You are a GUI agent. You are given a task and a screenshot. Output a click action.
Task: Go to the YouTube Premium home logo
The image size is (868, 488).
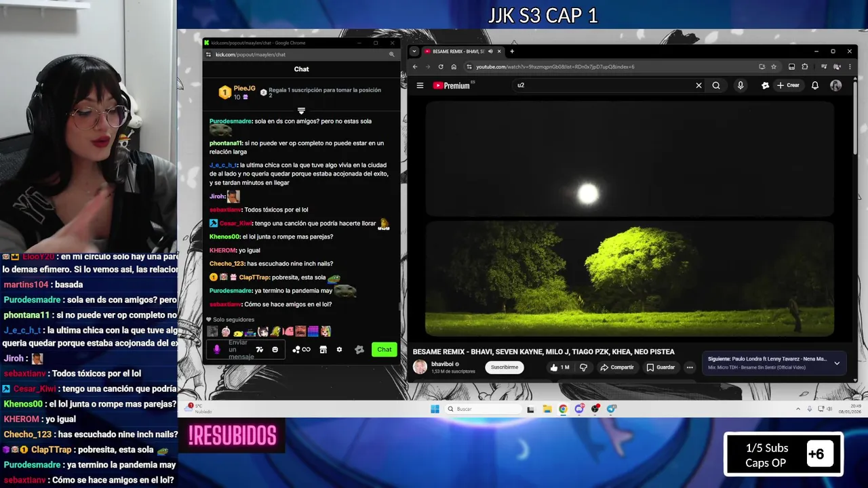tap(452, 85)
